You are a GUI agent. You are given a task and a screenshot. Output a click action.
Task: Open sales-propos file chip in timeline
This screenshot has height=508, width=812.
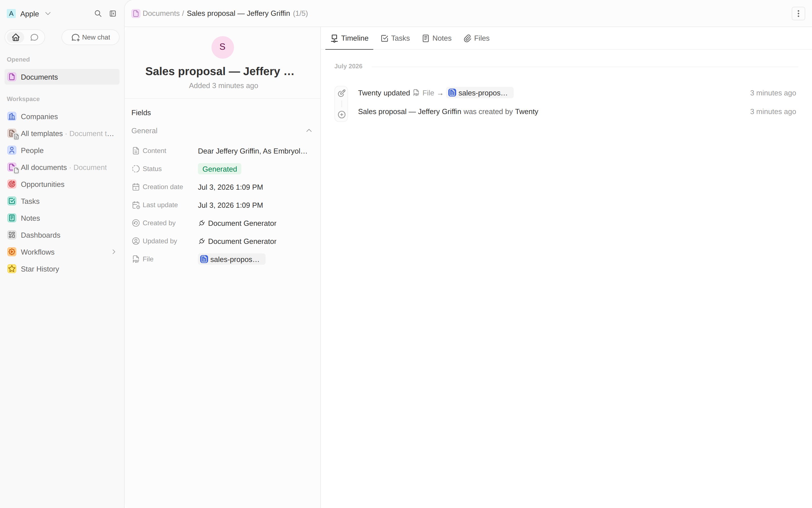click(480, 93)
